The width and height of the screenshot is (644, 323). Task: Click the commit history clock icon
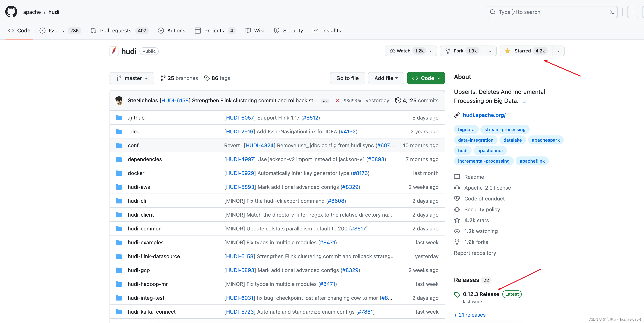pyautogui.click(x=398, y=100)
